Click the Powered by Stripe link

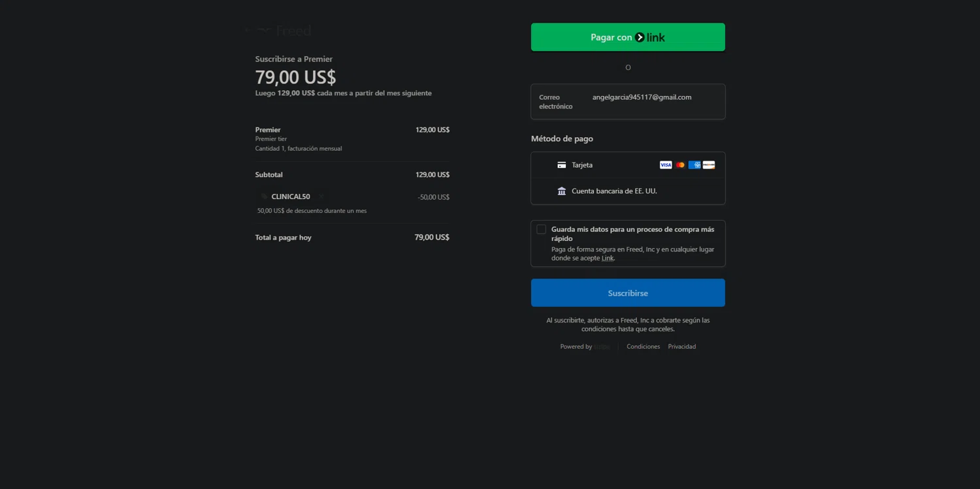pos(585,347)
